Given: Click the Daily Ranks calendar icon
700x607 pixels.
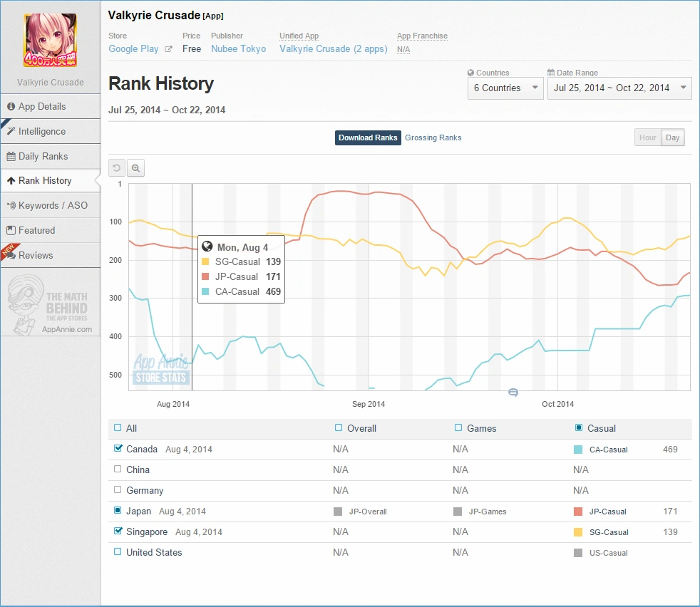Looking at the screenshot, I should coord(11,157).
